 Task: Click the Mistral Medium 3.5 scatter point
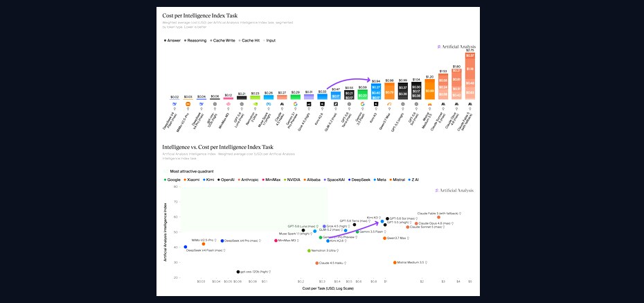[x=395, y=262]
